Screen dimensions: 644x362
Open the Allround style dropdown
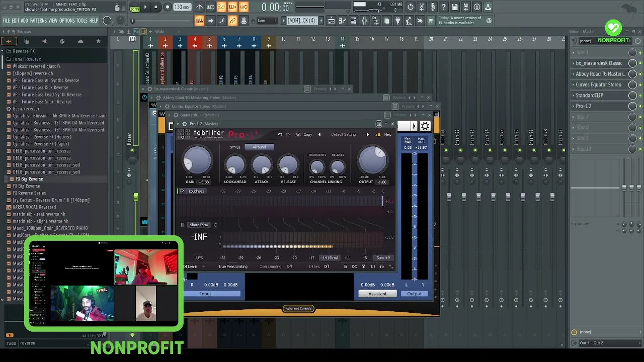click(x=259, y=147)
